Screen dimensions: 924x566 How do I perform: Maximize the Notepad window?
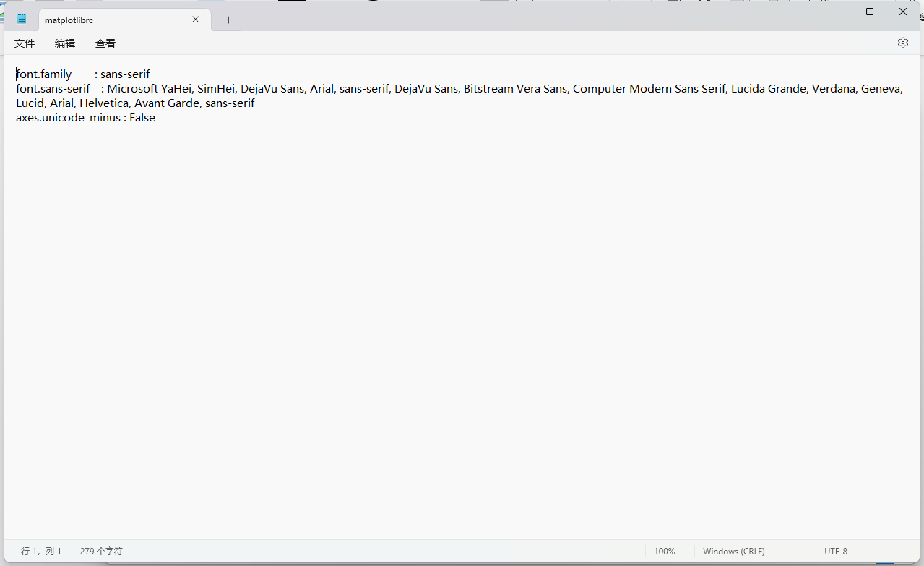pyautogui.click(x=870, y=12)
